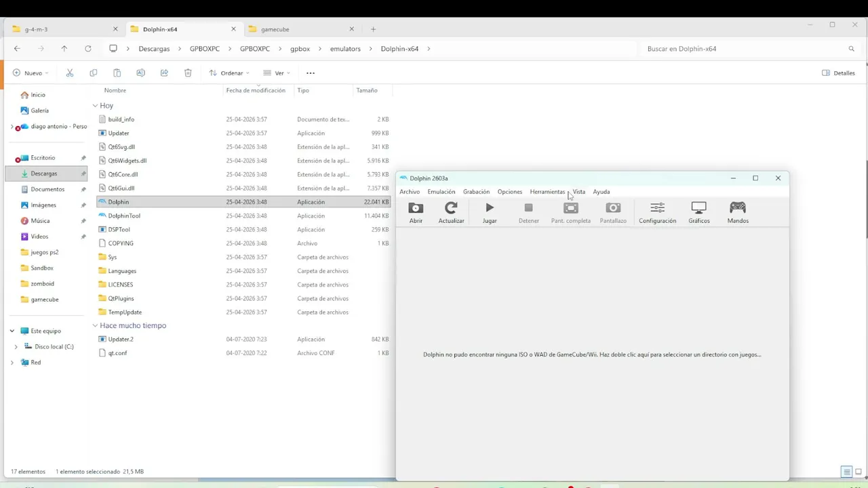Click the Cut scissors icon in Explorer
868x488 pixels.
[69, 73]
